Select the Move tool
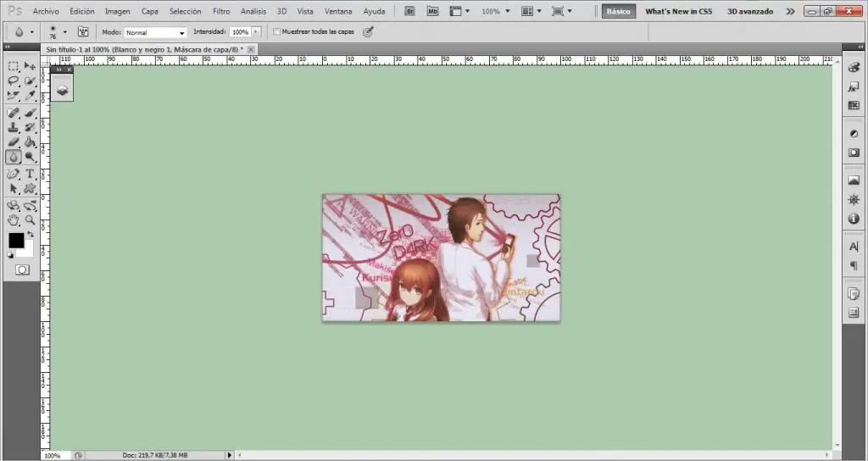The width and height of the screenshot is (868, 461). (x=30, y=66)
